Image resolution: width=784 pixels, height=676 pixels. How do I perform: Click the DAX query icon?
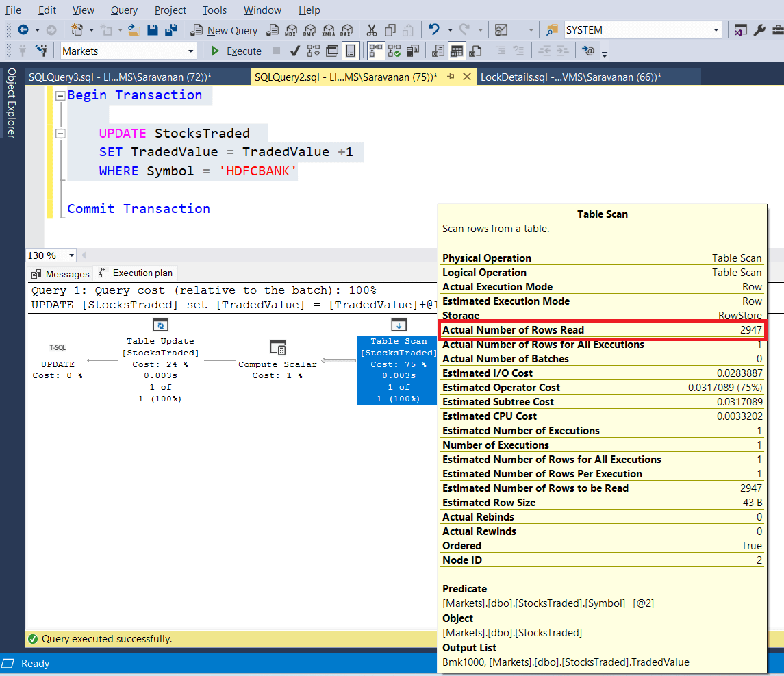[x=346, y=30]
